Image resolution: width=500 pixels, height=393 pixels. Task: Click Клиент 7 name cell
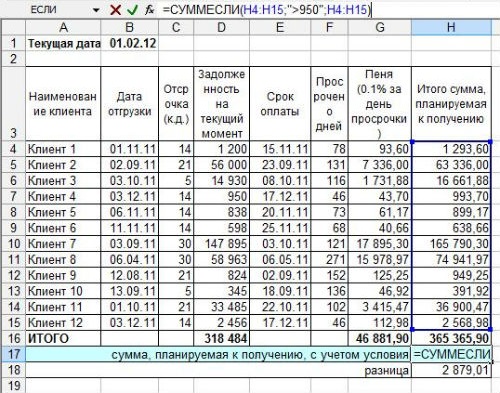click(63, 244)
